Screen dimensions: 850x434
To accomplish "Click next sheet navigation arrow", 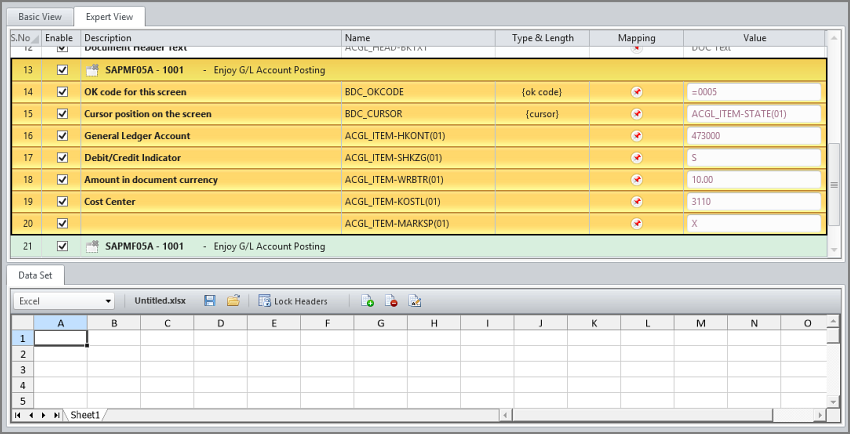I will pos(43,414).
